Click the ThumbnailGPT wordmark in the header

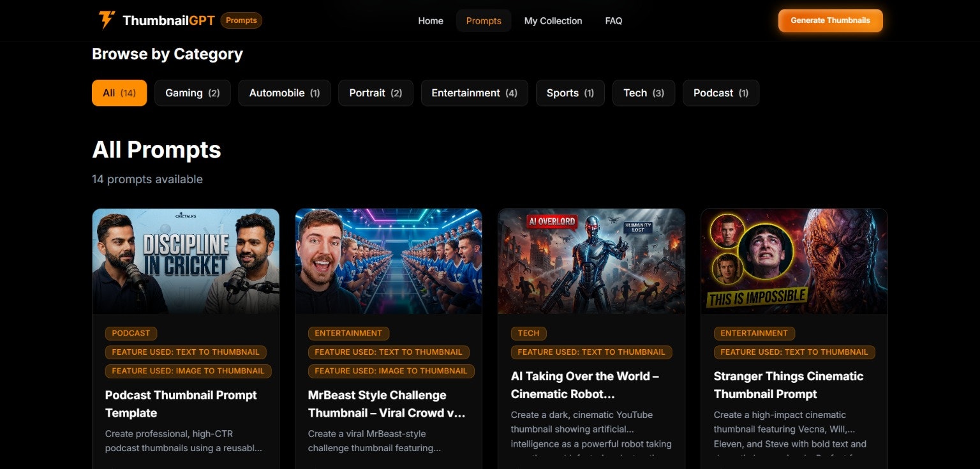[x=168, y=20]
